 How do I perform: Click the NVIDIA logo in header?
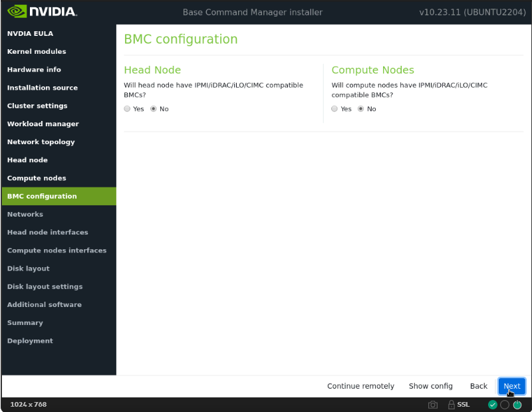[42, 12]
